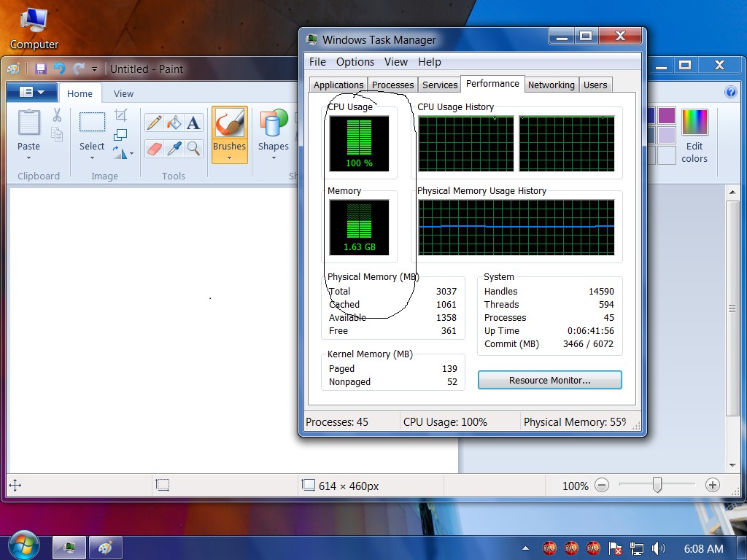
Task: Select the purple color swatch
Action: pyautogui.click(x=667, y=116)
